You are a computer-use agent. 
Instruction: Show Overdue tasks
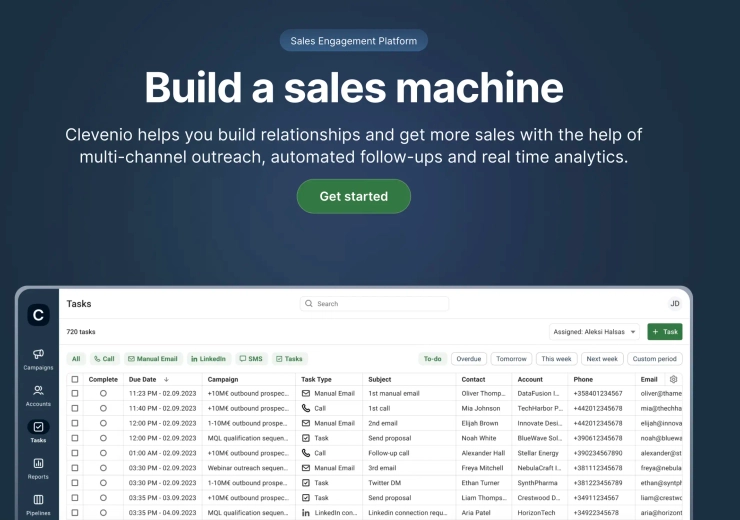(x=469, y=359)
